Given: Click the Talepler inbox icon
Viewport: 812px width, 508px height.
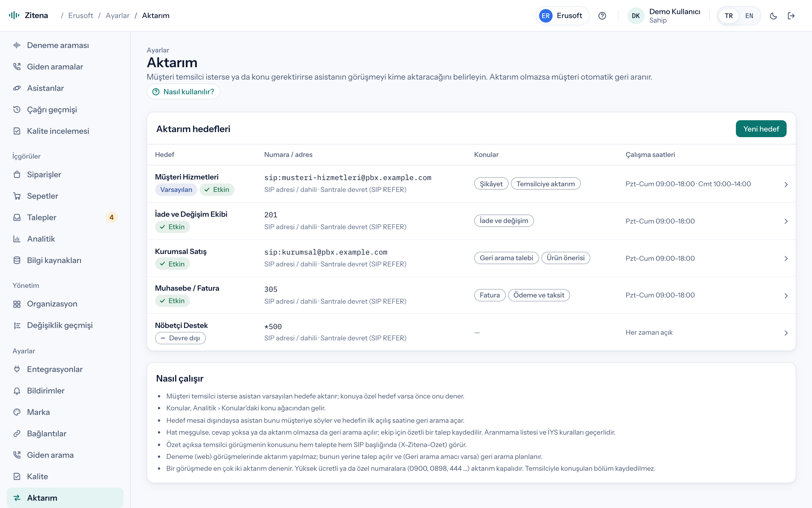Looking at the screenshot, I should (x=17, y=217).
